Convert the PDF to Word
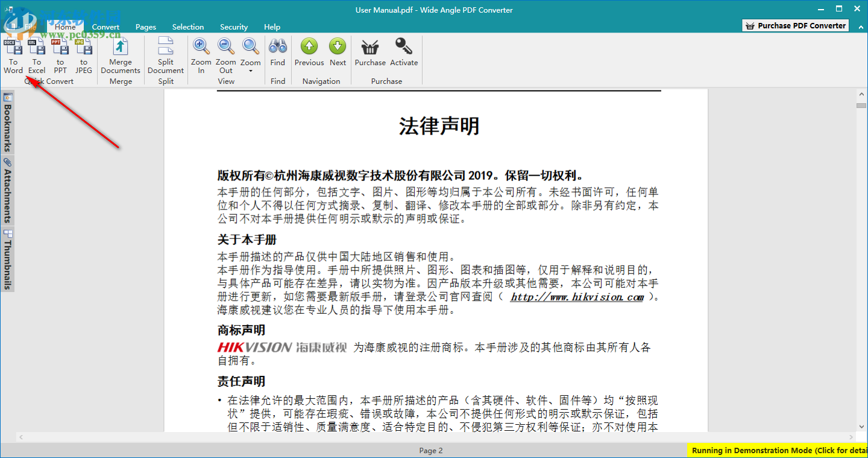The image size is (868, 458). pyautogui.click(x=13, y=57)
